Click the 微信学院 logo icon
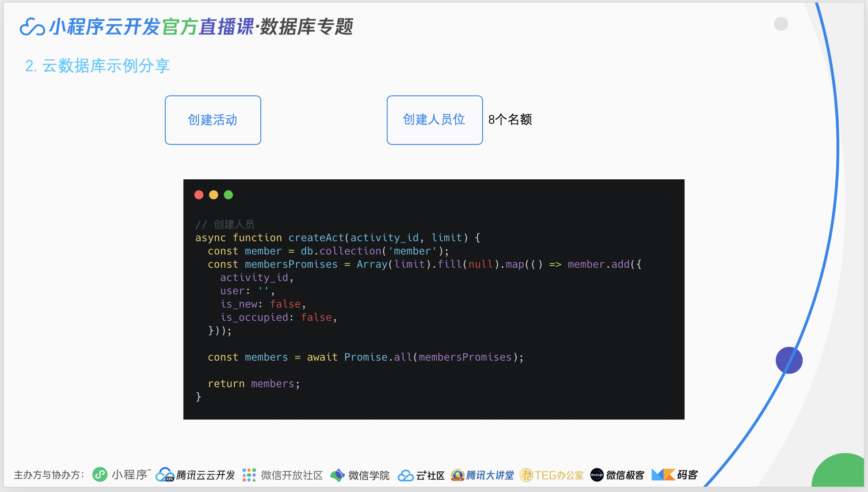The image size is (868, 492). click(x=338, y=475)
